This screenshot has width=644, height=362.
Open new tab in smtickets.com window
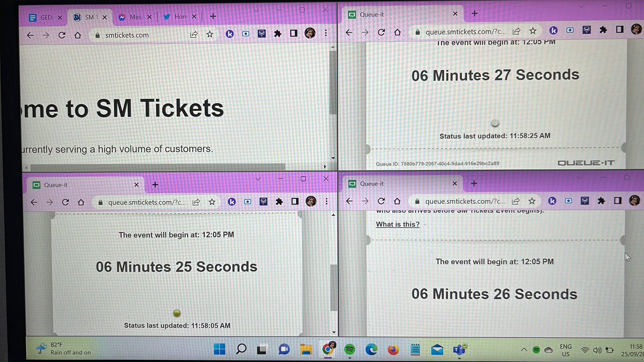pos(213,16)
